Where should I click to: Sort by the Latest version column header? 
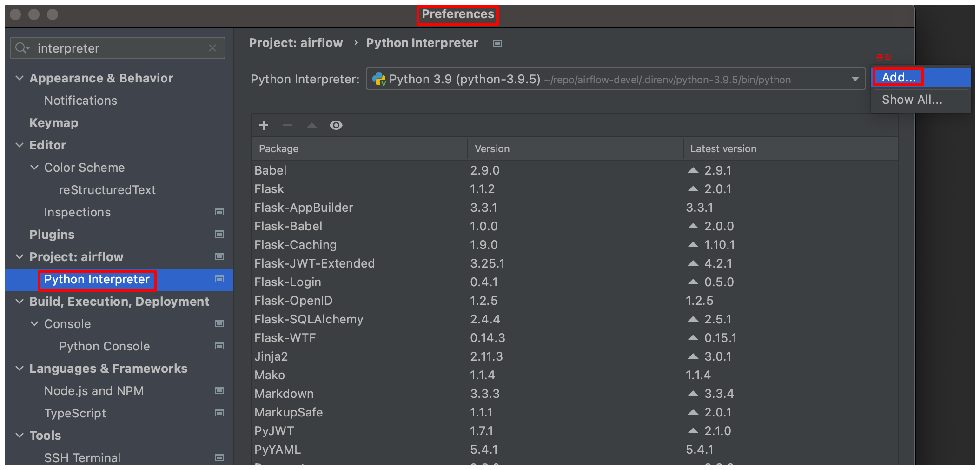790,148
